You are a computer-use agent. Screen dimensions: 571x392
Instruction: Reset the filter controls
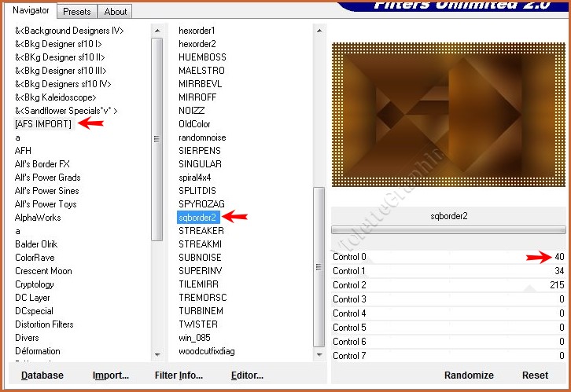(x=535, y=376)
